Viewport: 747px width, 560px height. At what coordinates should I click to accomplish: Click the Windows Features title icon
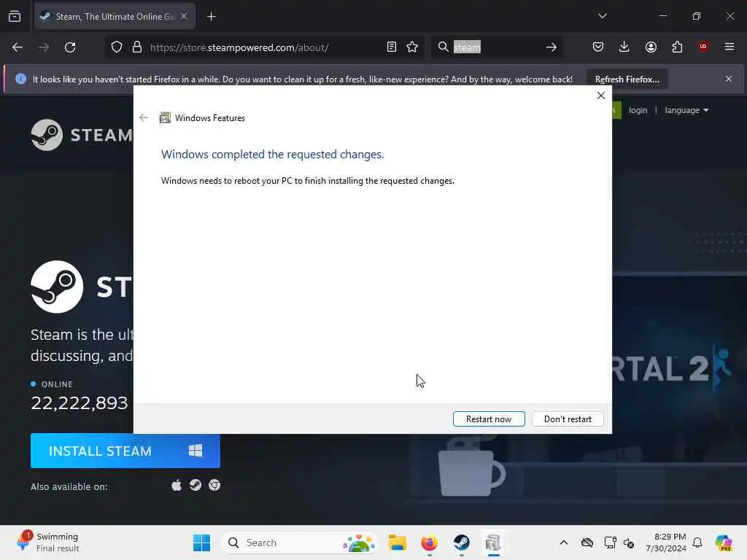coord(165,117)
